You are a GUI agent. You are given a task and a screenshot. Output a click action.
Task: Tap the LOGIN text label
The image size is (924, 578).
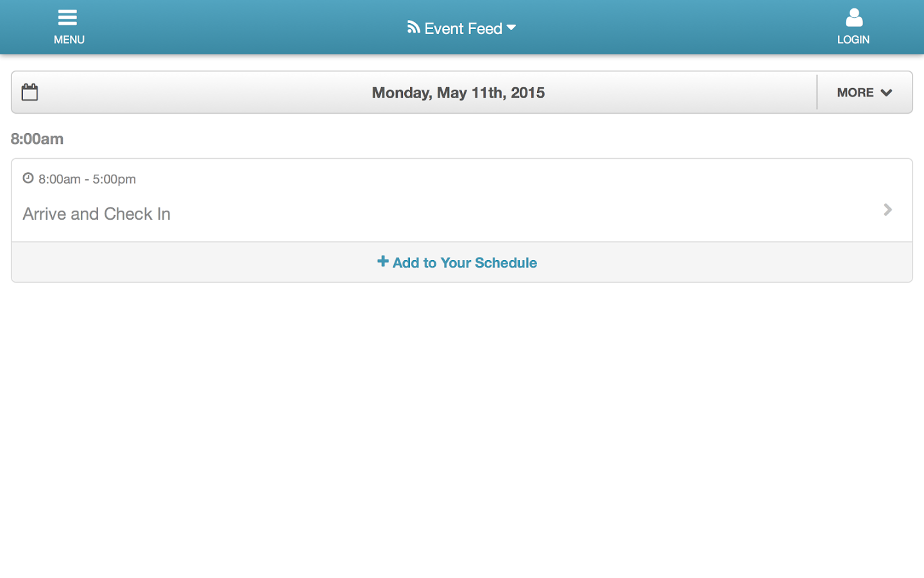(x=853, y=40)
